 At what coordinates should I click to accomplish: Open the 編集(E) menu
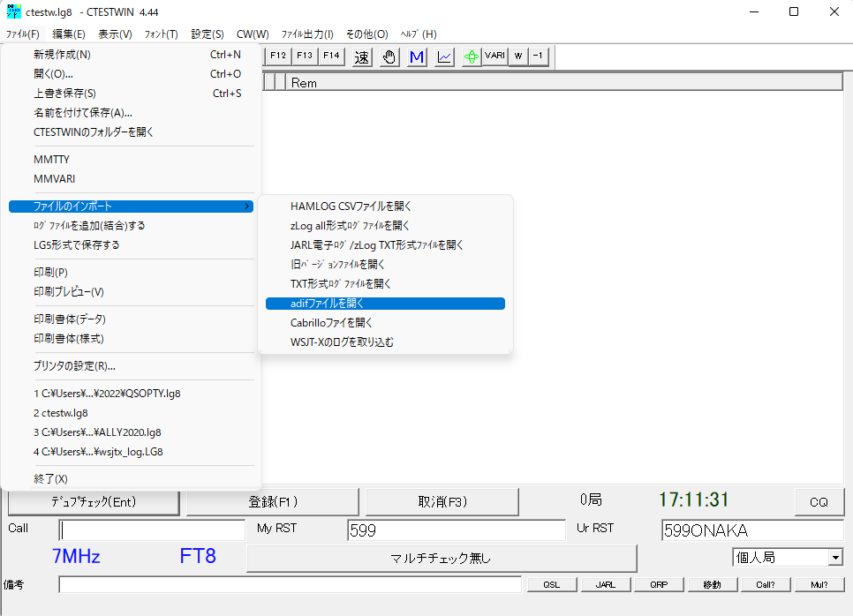(69, 34)
